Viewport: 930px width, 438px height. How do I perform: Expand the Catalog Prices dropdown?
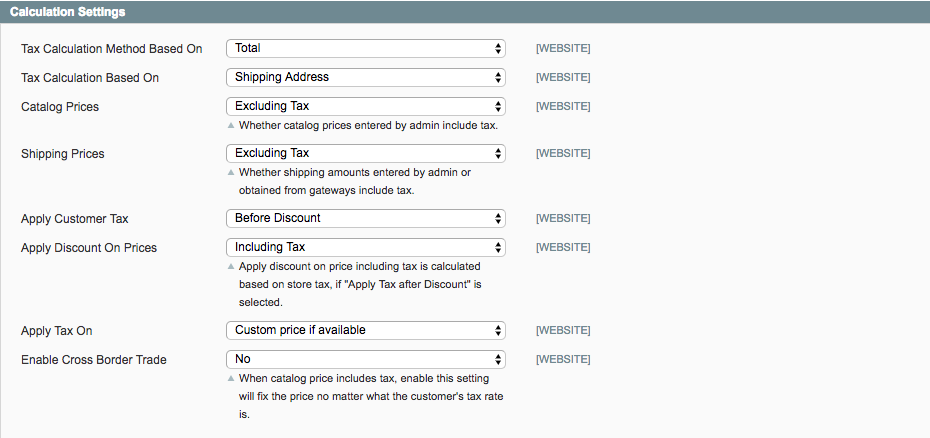[366, 106]
